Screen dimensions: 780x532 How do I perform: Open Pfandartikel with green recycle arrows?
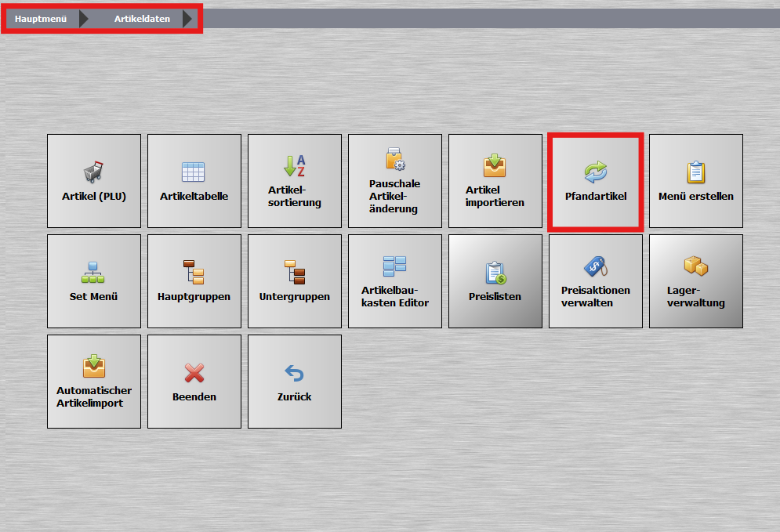(x=596, y=182)
